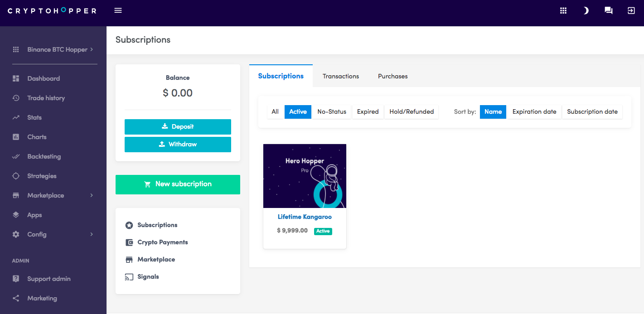The height and width of the screenshot is (314, 644).
Task: Click the wallet icon next to Crypto Payments
Action: (x=129, y=242)
